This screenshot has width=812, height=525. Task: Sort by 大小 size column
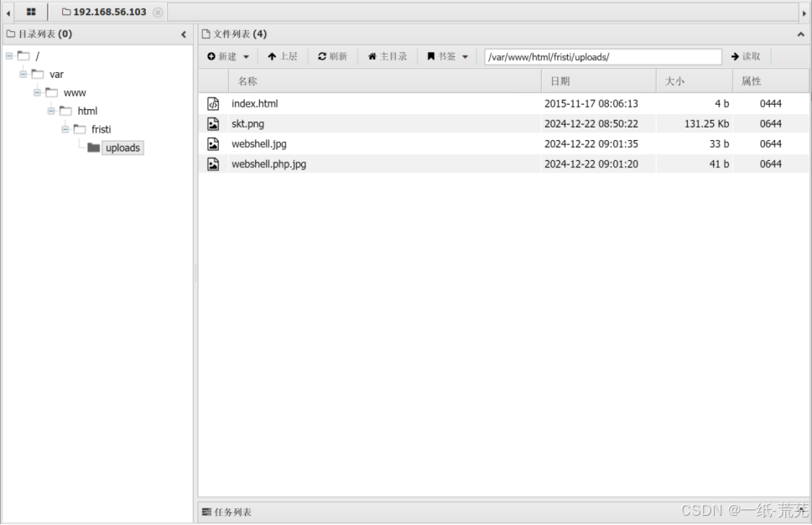tap(695, 81)
